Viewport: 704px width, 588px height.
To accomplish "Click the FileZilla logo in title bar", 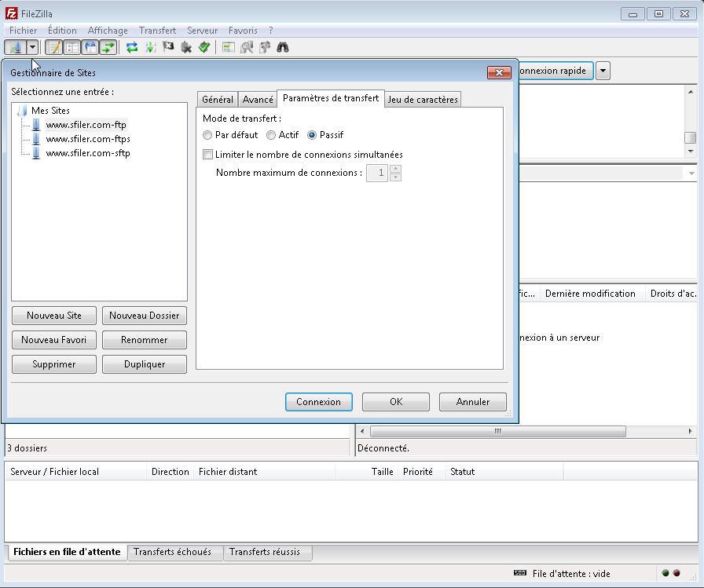I will (11, 13).
